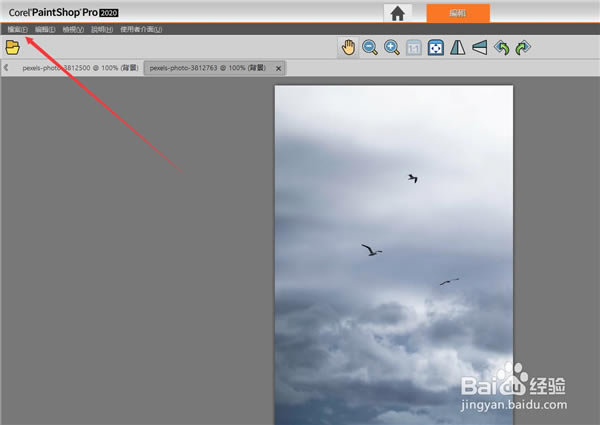Click the yellow open-folder icon

pyautogui.click(x=13, y=47)
